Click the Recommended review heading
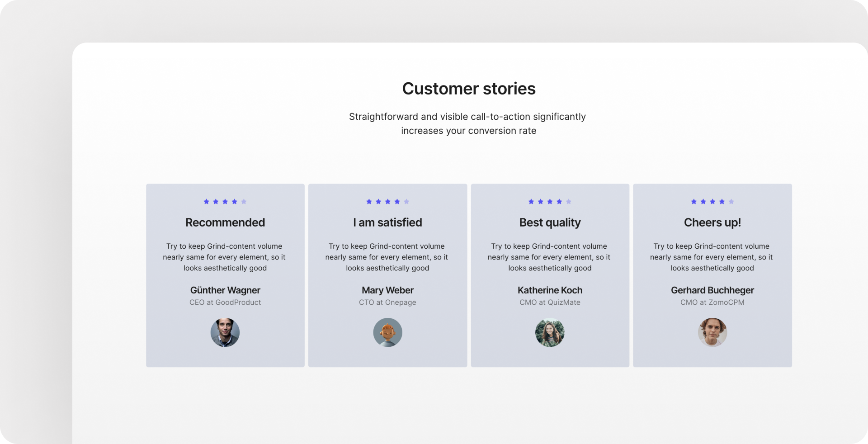 [225, 222]
